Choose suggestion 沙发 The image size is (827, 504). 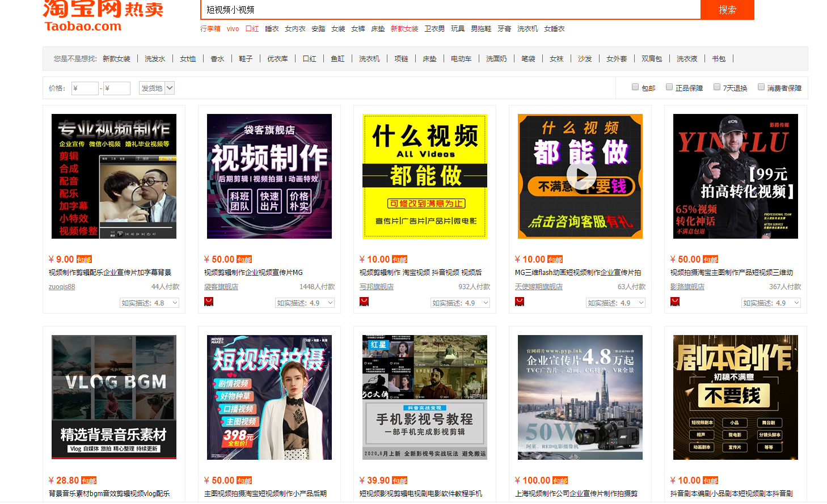pos(585,59)
